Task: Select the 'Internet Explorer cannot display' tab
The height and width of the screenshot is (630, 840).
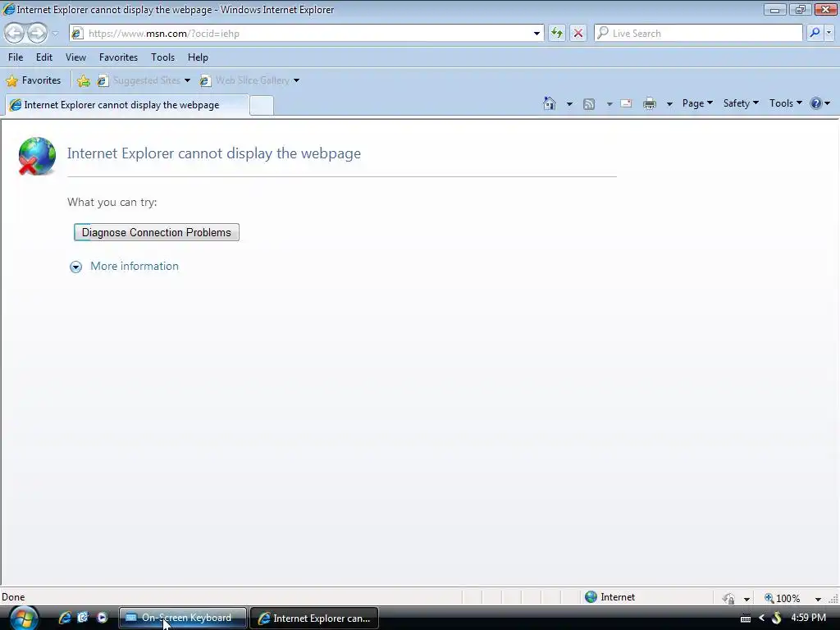Action: (126, 105)
